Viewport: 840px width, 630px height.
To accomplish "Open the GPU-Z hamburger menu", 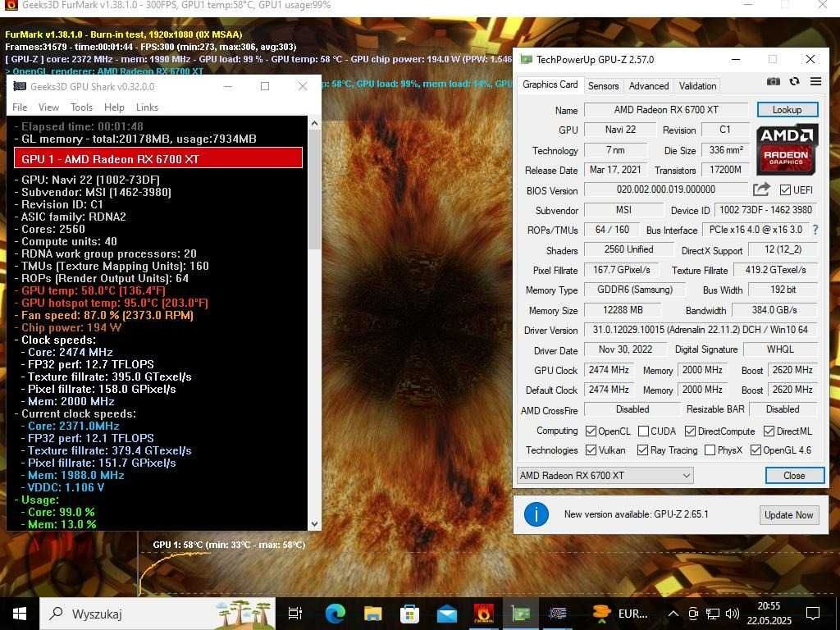I will 815,81.
